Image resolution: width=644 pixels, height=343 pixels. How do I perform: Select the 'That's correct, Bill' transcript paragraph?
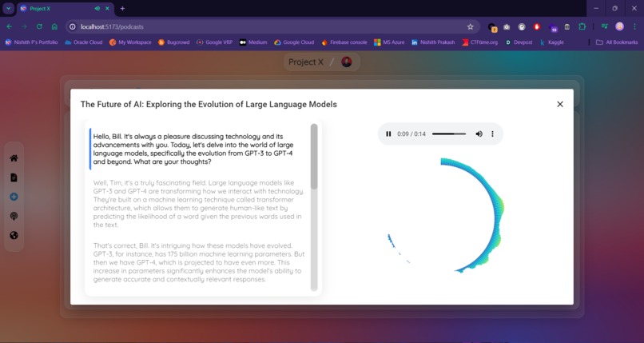tap(199, 262)
